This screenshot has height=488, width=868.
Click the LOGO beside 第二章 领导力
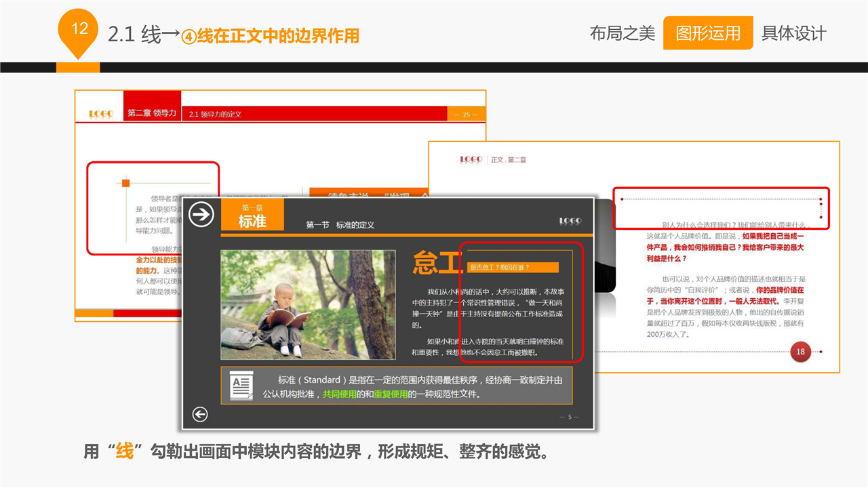(x=101, y=114)
